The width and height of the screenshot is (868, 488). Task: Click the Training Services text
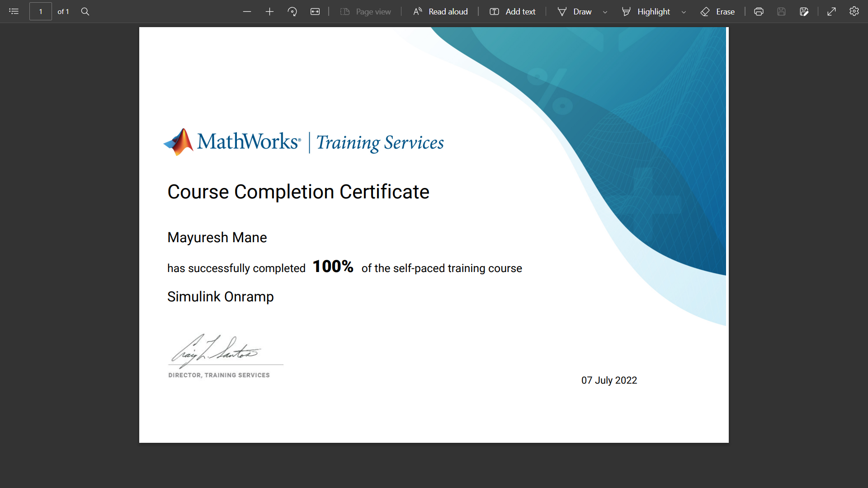[380, 143]
